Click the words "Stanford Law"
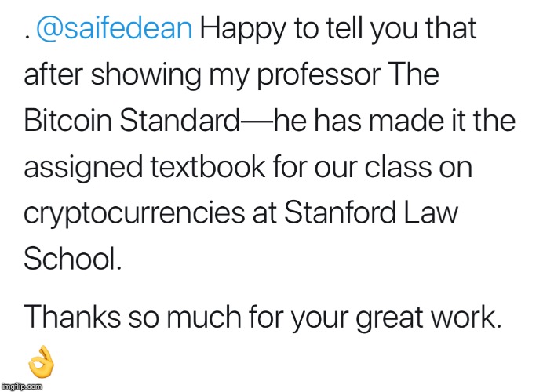This screenshot has height=392, width=554. click(x=371, y=212)
